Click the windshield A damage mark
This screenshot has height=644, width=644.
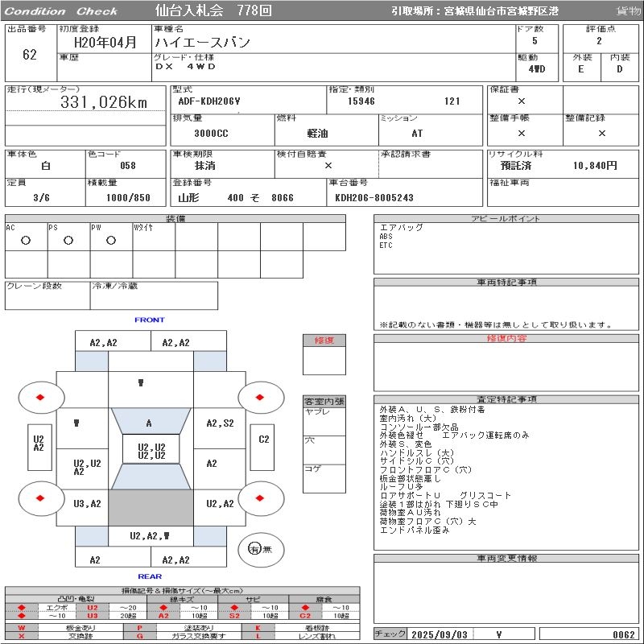coord(149,423)
